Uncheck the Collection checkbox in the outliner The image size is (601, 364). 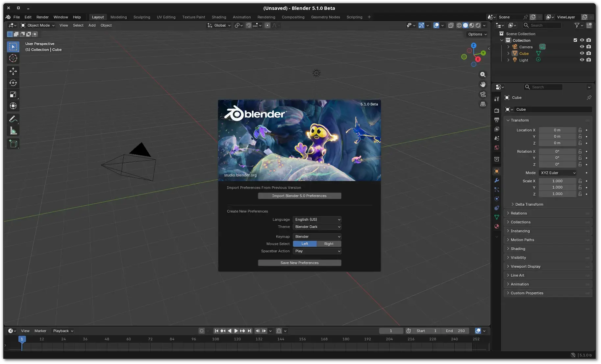tap(575, 40)
